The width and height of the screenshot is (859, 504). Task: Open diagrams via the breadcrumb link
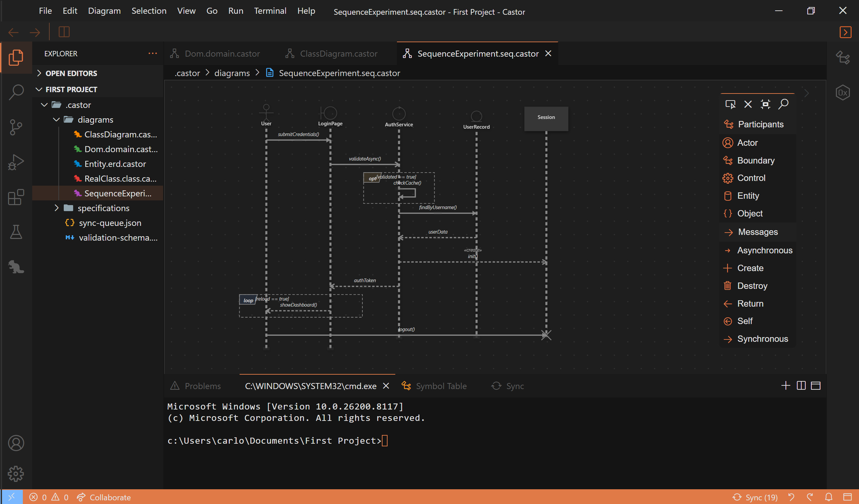(232, 73)
